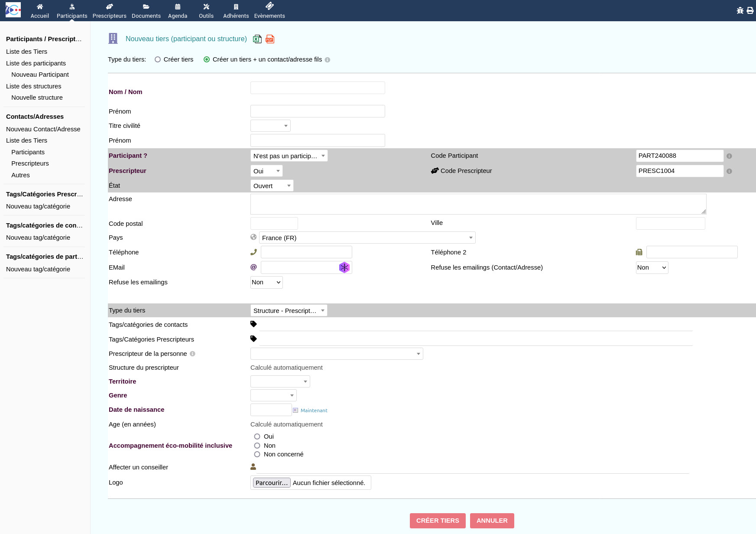
Task: Go to the Agenda menu
Action: tap(178, 10)
